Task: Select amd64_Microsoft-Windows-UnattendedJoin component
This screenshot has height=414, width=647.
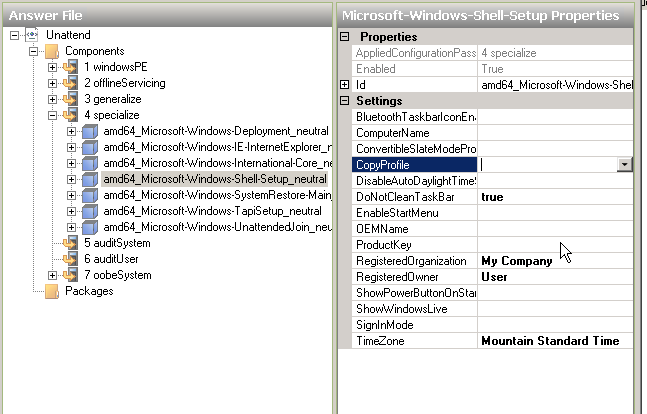Action: (x=216, y=227)
